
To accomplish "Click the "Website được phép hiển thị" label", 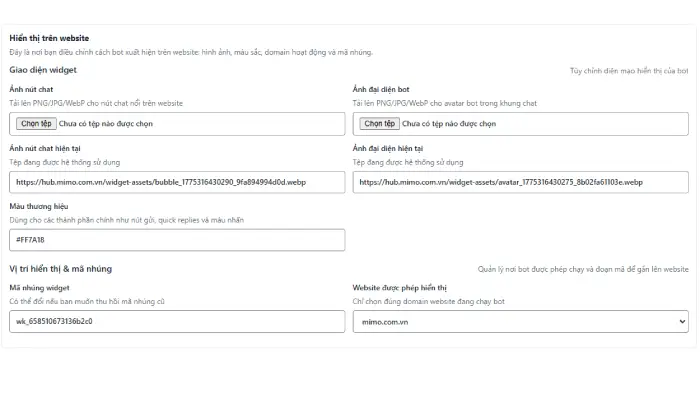I will tap(400, 287).
